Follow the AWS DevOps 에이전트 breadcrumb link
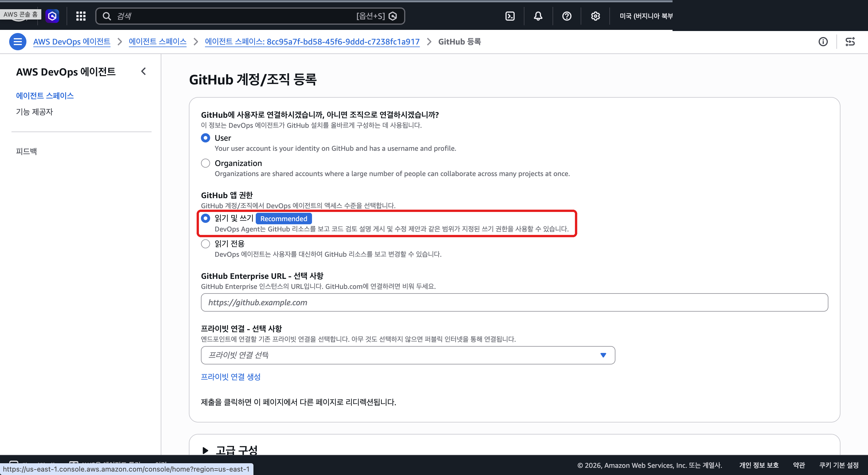This screenshot has width=868, height=475. pos(72,42)
